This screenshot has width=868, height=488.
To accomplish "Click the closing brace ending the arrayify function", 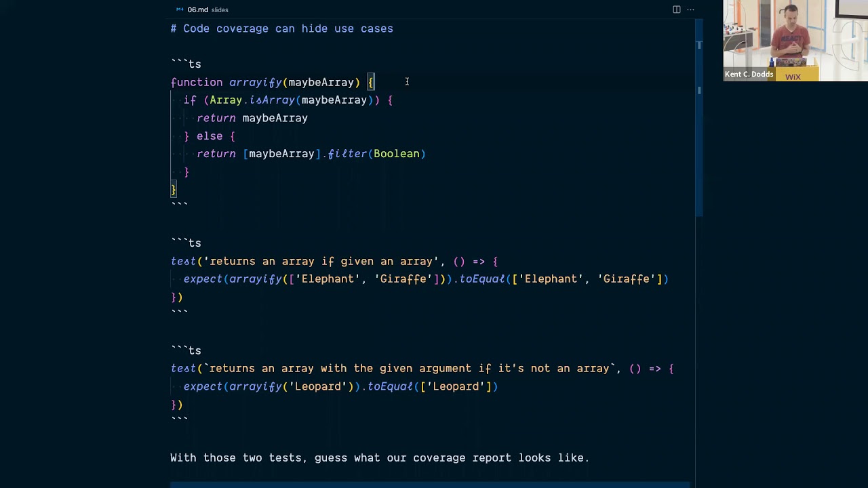I will click(174, 190).
